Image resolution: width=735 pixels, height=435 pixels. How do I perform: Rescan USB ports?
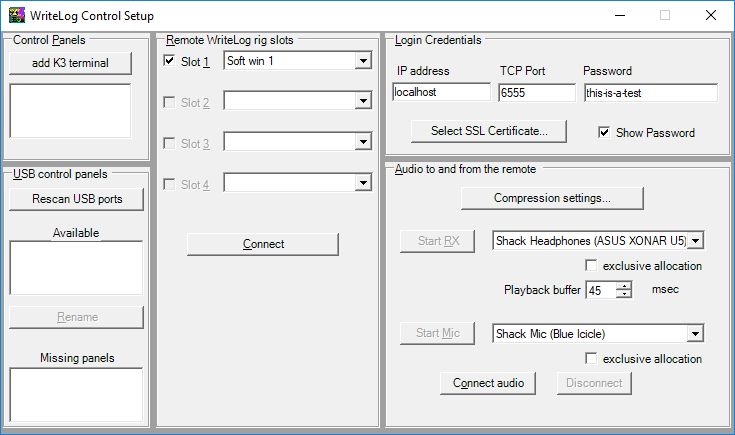pyautogui.click(x=77, y=199)
